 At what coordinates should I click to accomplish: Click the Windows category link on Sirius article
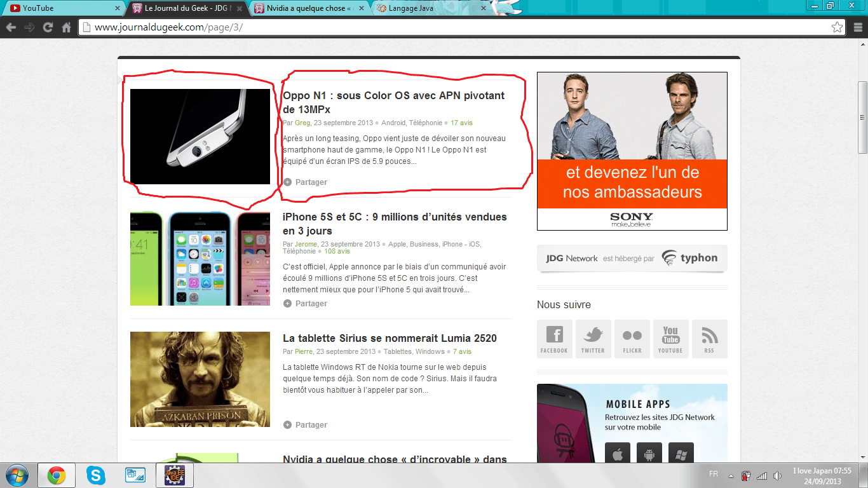tap(430, 351)
